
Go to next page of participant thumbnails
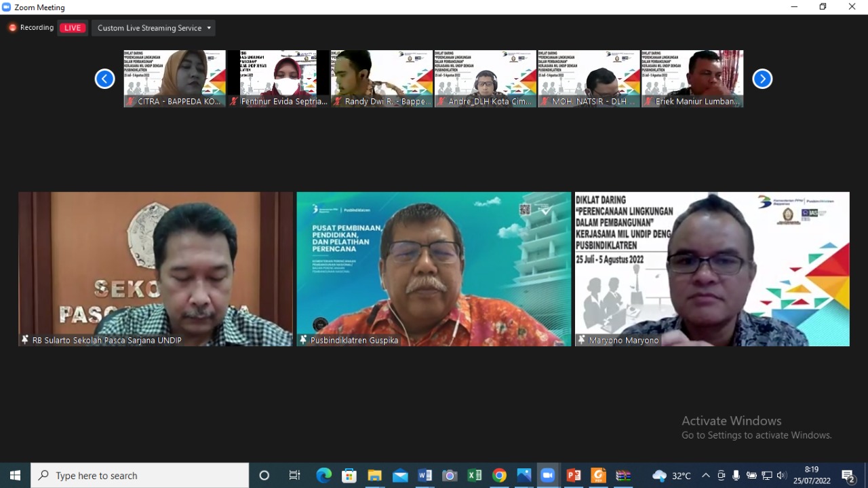coord(762,79)
